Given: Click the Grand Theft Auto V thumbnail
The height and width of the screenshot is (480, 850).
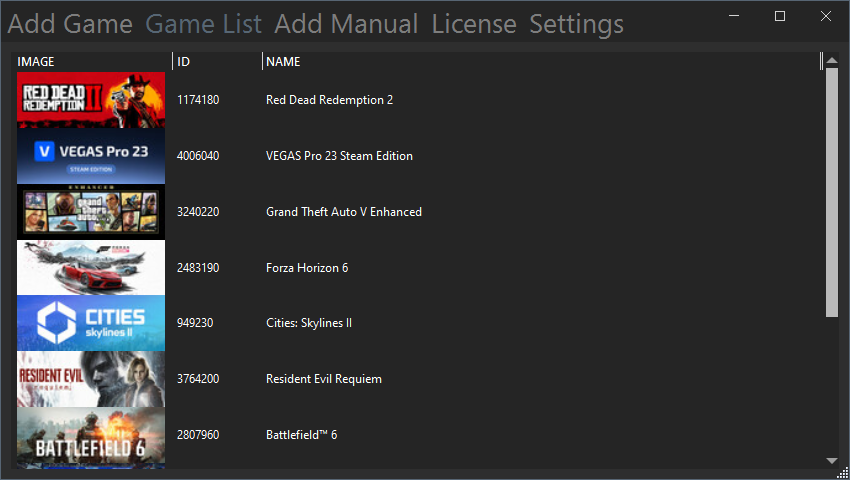Looking at the screenshot, I should click(91, 212).
